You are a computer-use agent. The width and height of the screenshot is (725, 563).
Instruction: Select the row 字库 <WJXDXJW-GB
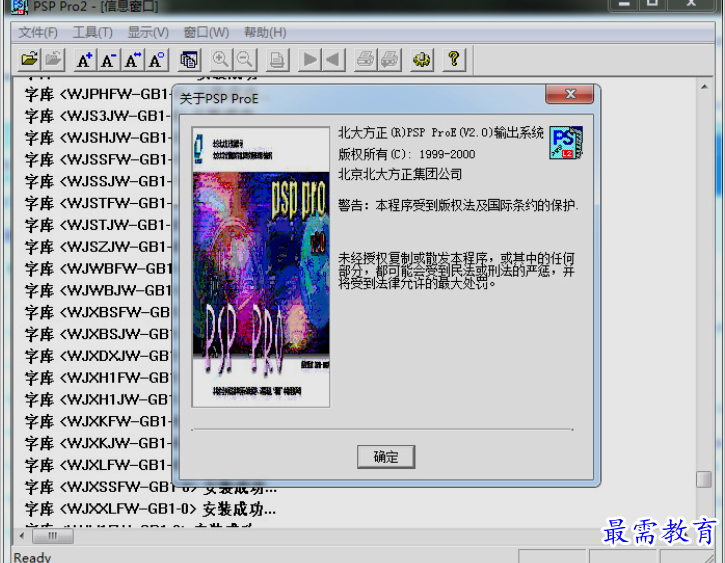point(98,356)
